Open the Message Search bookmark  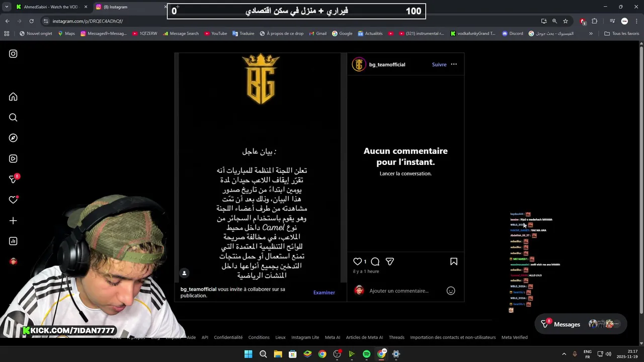(180, 34)
